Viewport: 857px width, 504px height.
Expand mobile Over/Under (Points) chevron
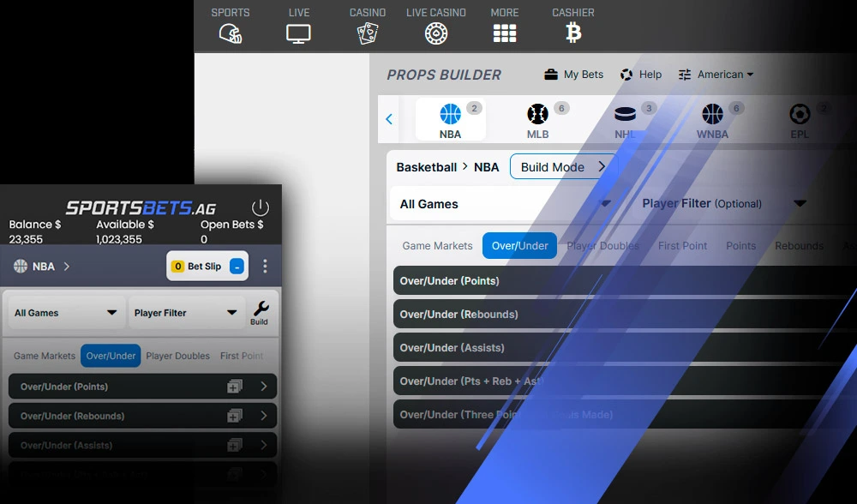coord(264,387)
